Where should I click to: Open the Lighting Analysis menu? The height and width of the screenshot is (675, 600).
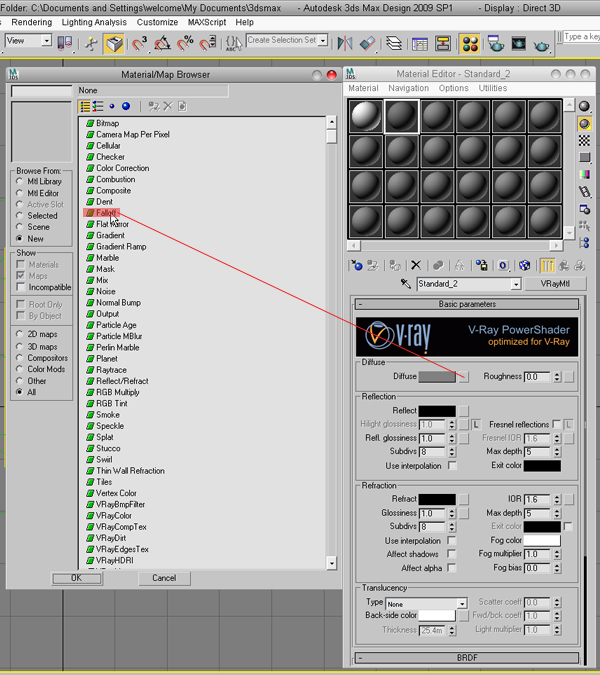(x=94, y=22)
